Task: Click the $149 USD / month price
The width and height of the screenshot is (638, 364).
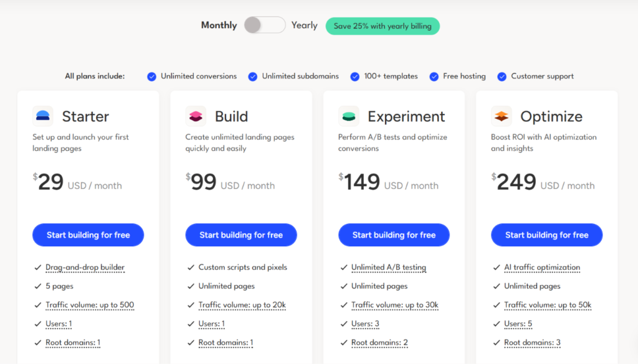Action: 389,182
